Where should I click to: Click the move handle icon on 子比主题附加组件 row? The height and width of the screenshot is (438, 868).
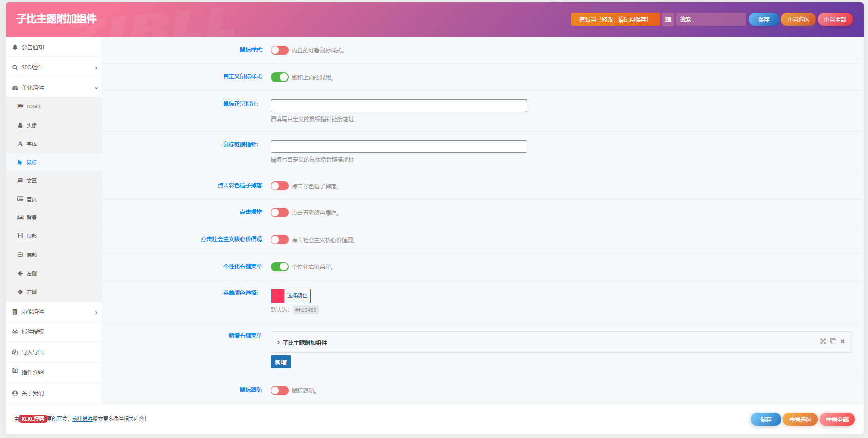pos(823,341)
